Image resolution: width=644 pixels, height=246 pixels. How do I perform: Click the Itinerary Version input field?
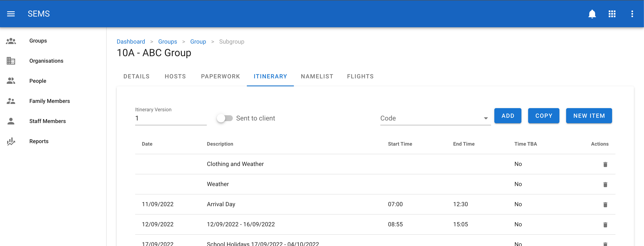(170, 118)
